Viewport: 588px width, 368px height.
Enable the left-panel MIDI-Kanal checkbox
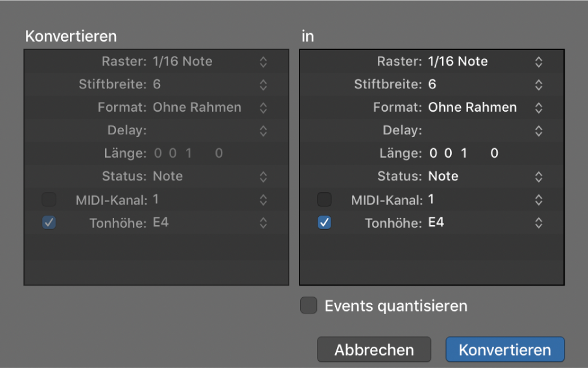[x=49, y=200]
